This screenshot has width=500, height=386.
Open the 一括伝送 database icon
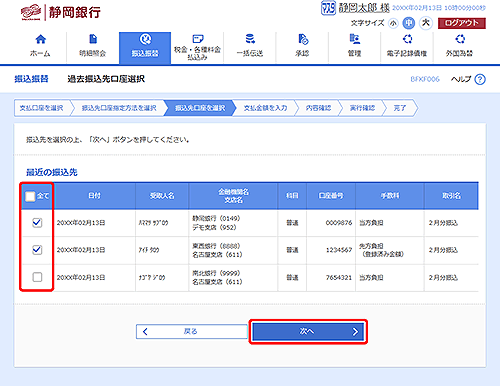(250, 39)
